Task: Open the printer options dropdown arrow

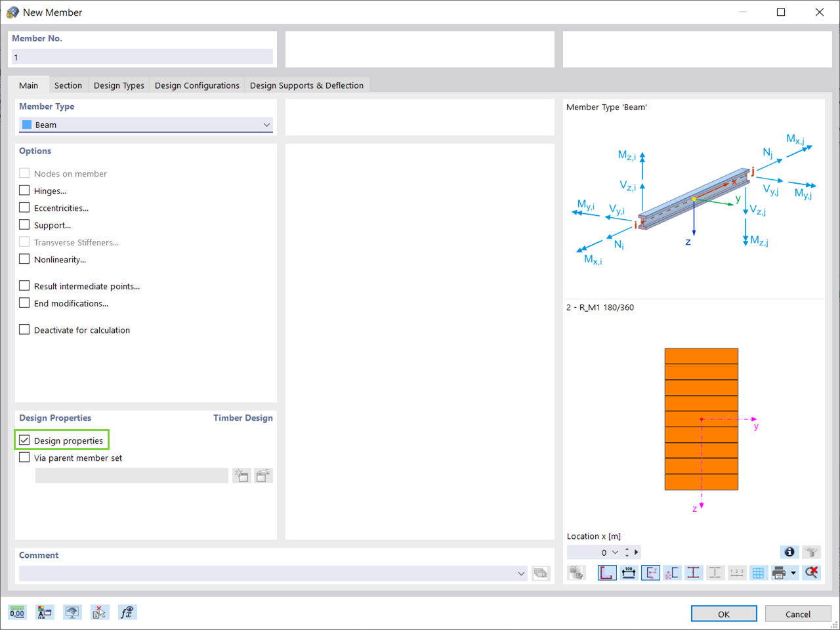Action: tap(793, 573)
